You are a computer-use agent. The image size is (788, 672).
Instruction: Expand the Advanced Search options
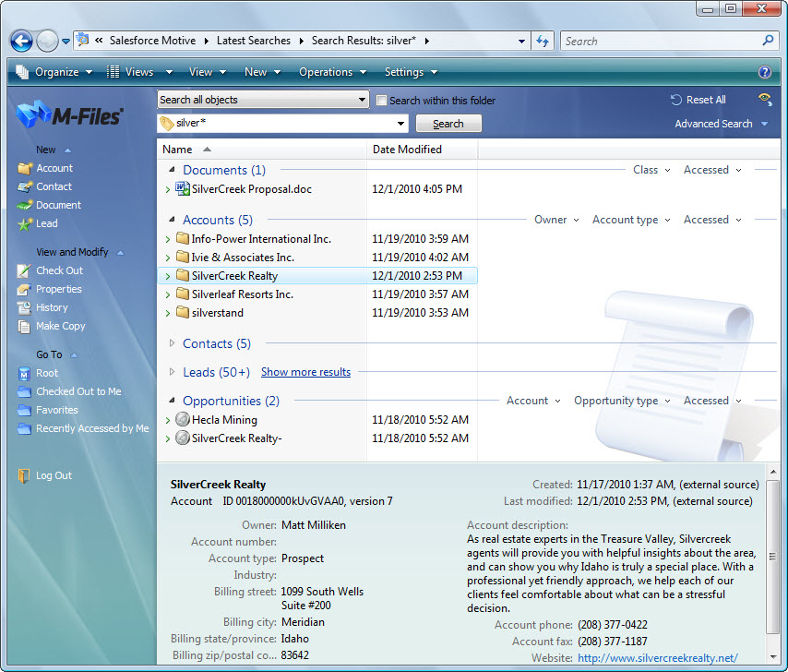tap(764, 124)
